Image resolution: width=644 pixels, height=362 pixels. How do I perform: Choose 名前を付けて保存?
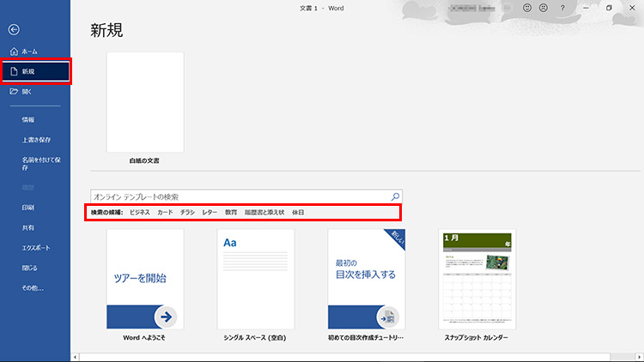41,163
